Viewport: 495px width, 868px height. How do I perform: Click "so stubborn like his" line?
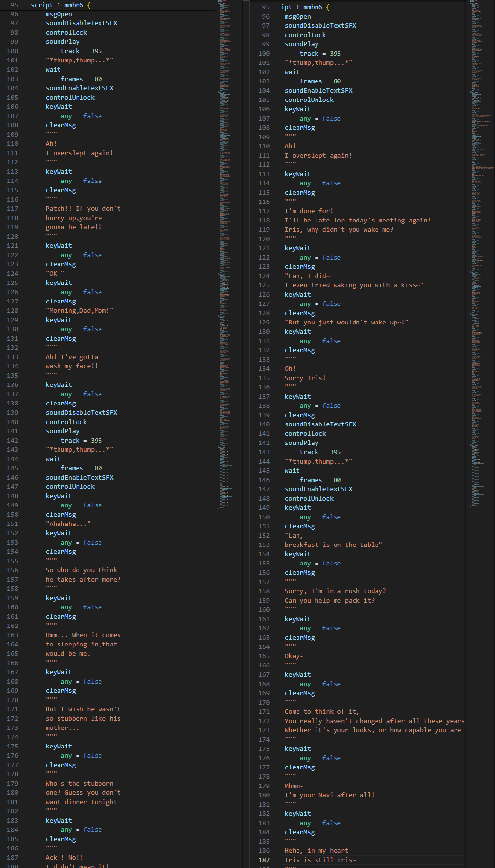click(x=83, y=719)
